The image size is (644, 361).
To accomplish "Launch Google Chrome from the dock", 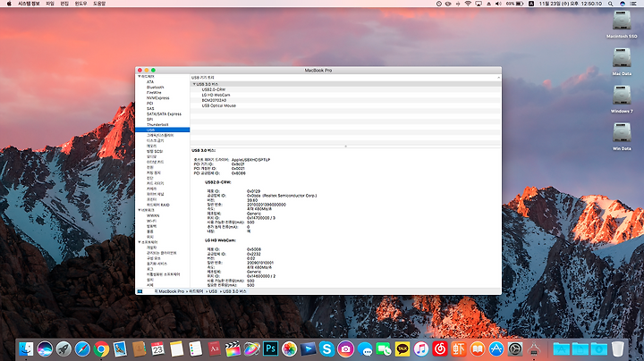I will (x=101, y=349).
